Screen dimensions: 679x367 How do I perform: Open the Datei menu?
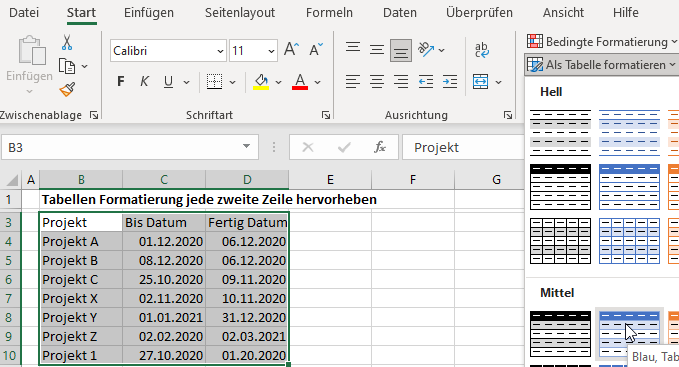pyautogui.click(x=24, y=13)
